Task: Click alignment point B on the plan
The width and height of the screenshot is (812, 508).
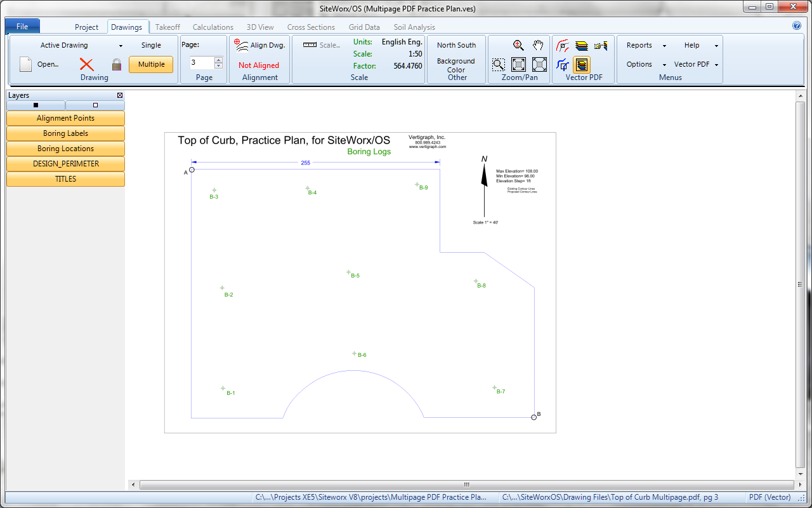Action: click(x=534, y=417)
